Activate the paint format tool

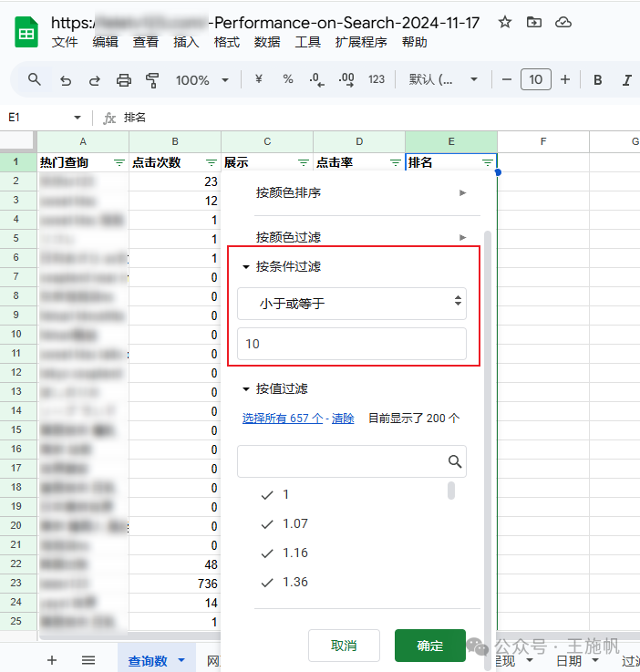(x=152, y=80)
